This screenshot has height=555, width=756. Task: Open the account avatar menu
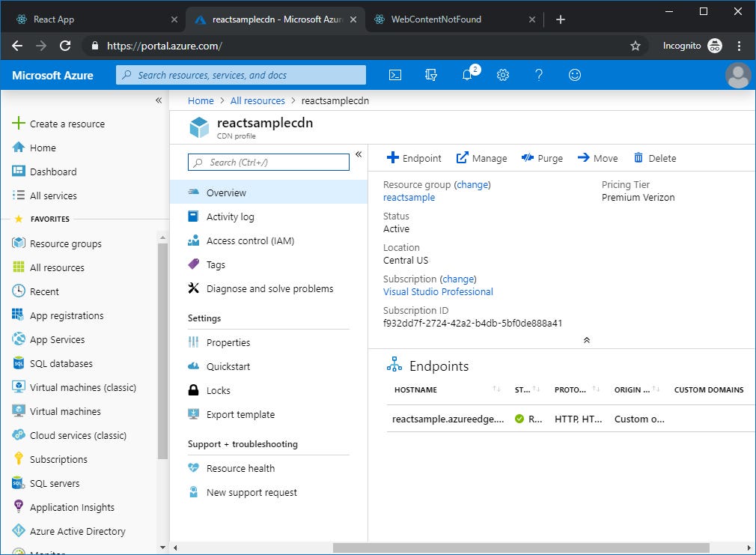738,76
